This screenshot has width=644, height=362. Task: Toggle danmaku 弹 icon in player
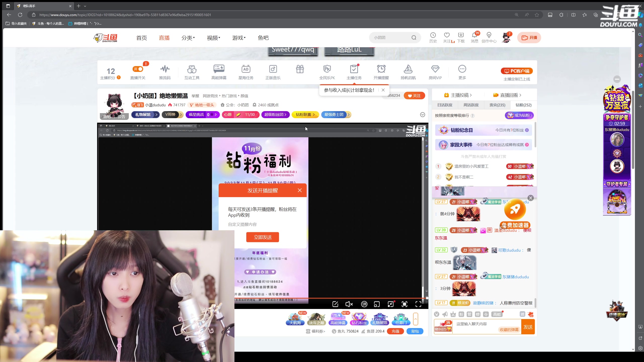click(364, 304)
